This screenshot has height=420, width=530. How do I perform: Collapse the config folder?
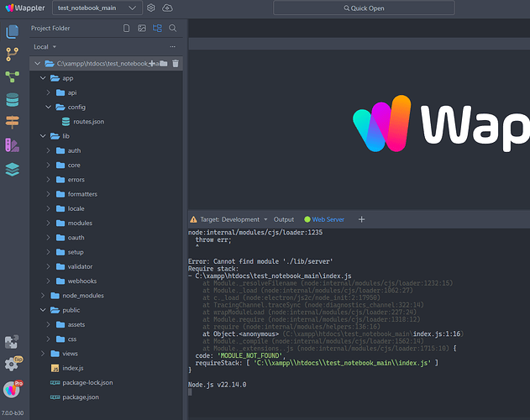click(49, 108)
